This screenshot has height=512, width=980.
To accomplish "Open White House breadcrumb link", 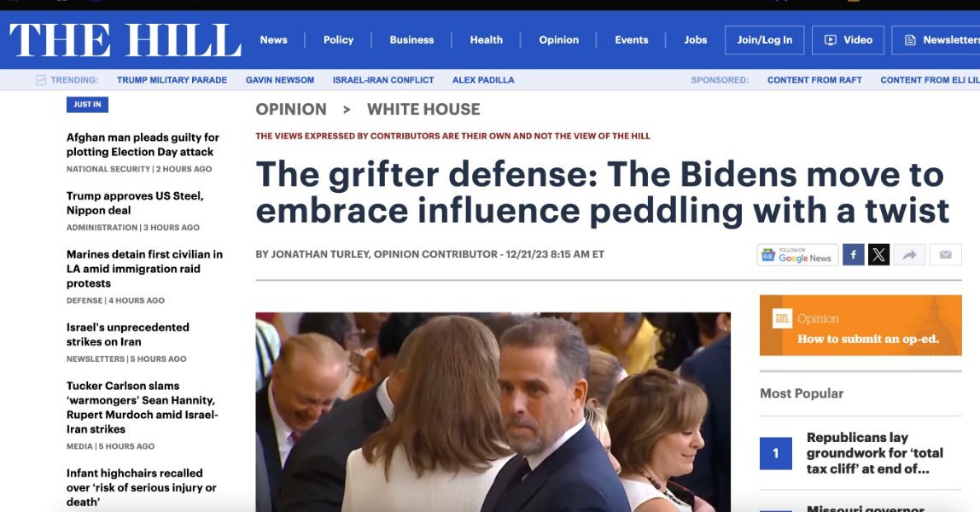I will click(x=423, y=109).
